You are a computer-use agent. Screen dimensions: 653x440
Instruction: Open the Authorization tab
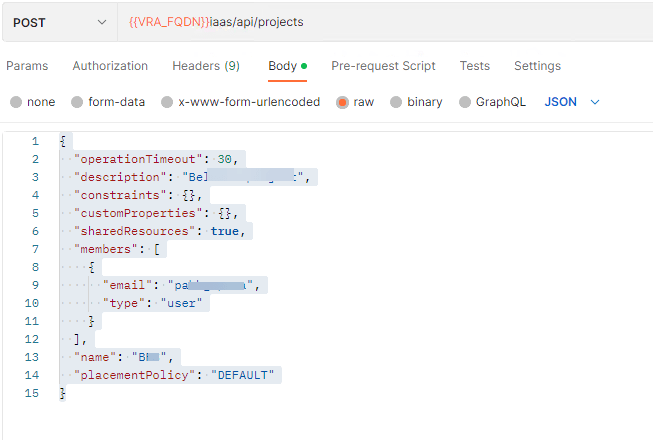[x=110, y=66]
